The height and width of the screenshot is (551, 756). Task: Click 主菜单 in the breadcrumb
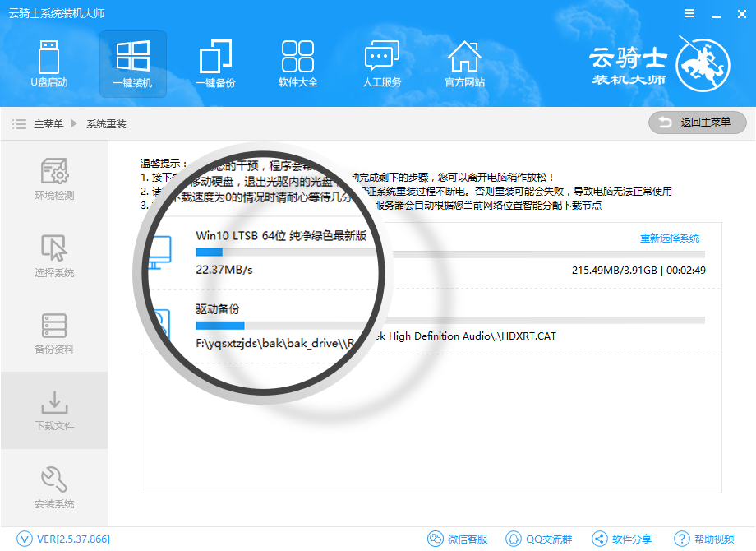(x=48, y=124)
